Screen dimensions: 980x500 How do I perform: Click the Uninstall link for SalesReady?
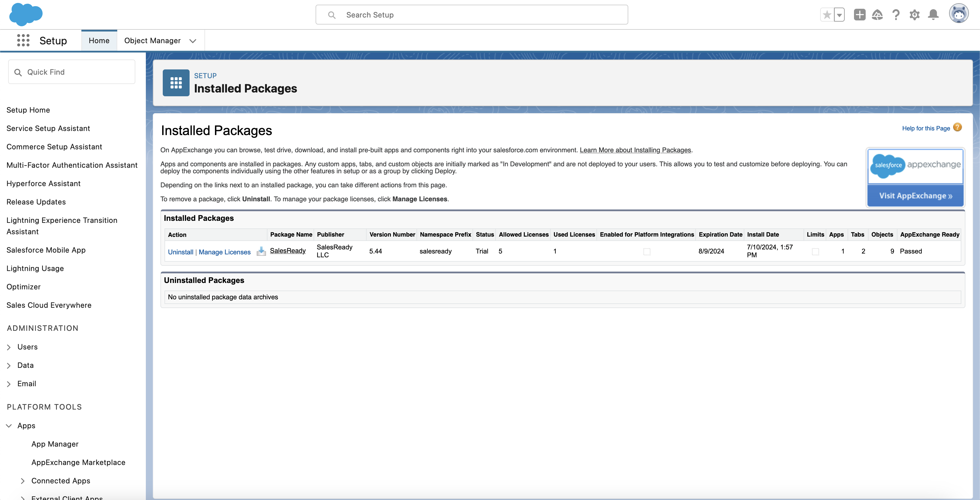[x=180, y=252]
